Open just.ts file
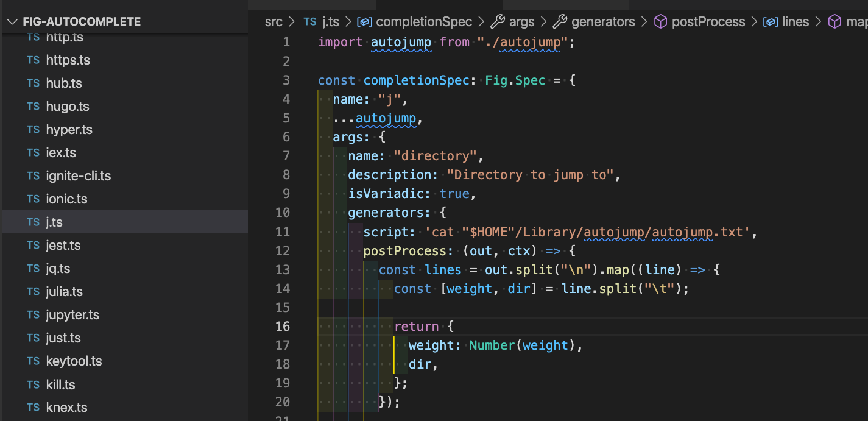Viewport: 868px width, 421px height. [63, 338]
